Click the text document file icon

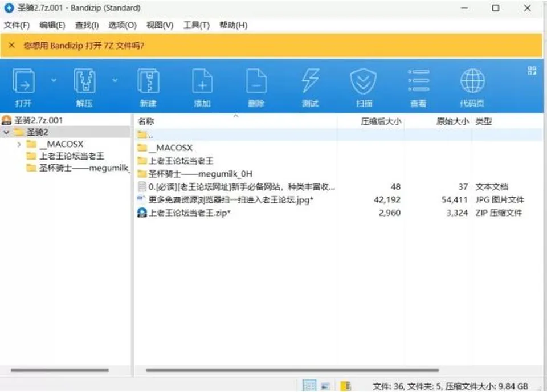(142, 187)
